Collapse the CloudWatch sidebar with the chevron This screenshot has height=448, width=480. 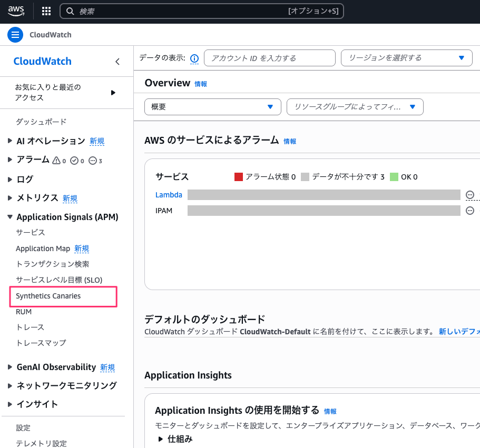117,62
